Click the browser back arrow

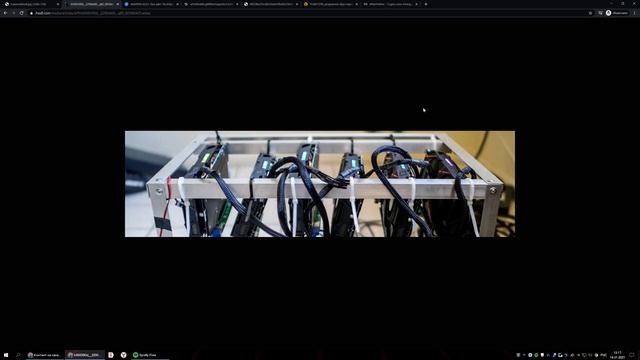coord(5,13)
